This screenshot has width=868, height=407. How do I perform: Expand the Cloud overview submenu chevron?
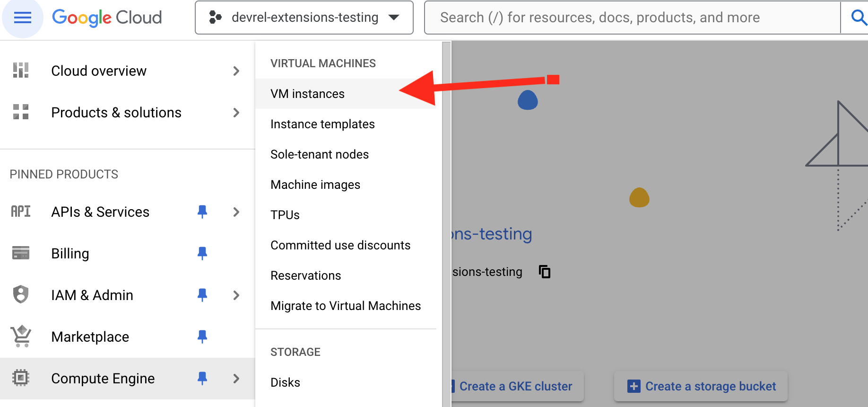[236, 71]
